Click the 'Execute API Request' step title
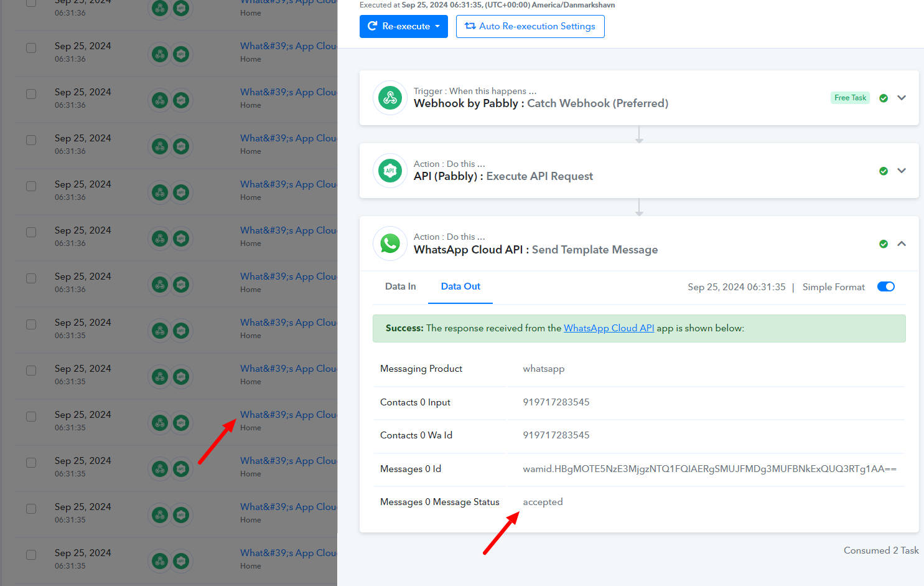Viewport: 924px width, 586px height. pyautogui.click(x=539, y=176)
